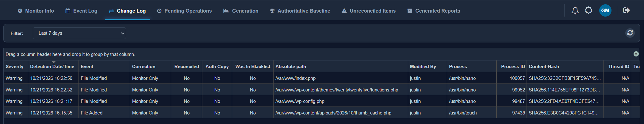
Task: Click hash SHA256:114E755EF98F1273DB
Action: (x=565, y=90)
